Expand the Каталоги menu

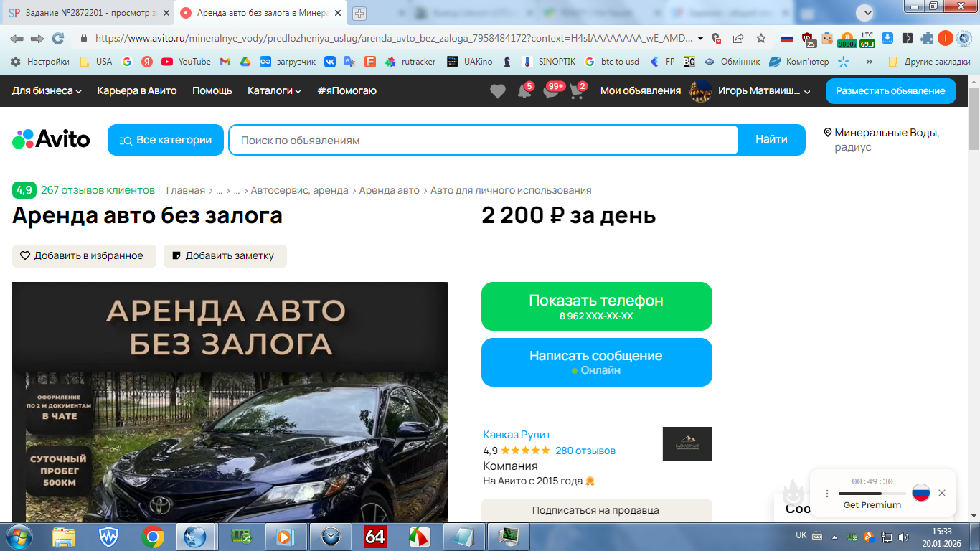[x=274, y=90]
